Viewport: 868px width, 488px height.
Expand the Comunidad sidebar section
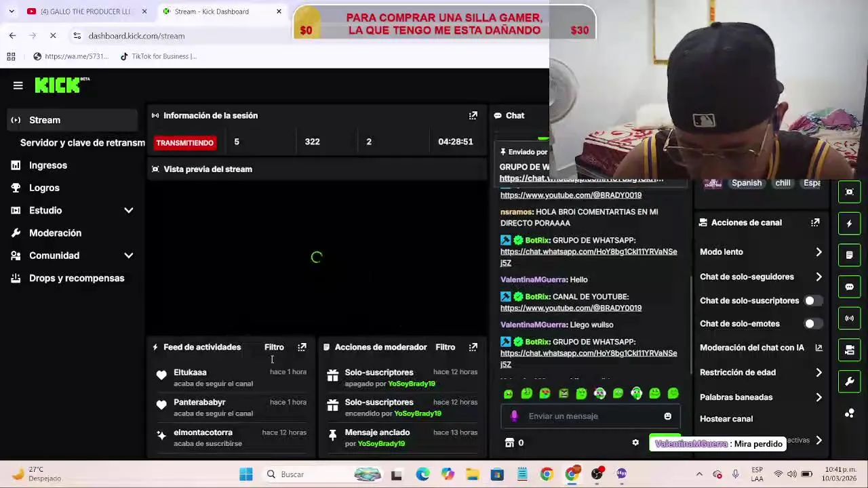(x=73, y=256)
